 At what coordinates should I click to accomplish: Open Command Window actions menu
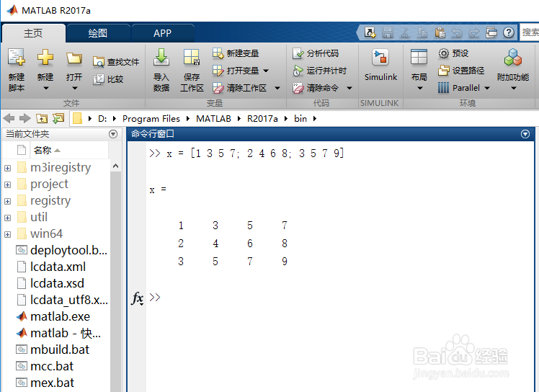pos(525,134)
